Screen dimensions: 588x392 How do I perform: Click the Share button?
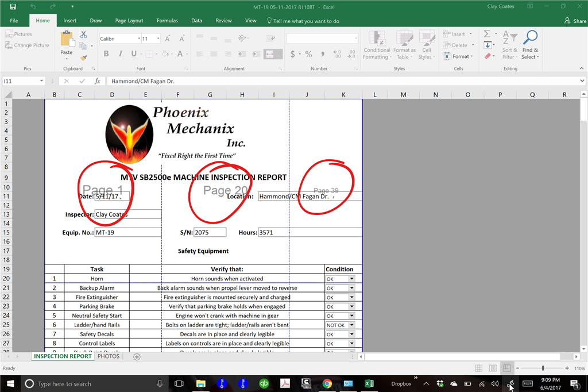[575, 21]
